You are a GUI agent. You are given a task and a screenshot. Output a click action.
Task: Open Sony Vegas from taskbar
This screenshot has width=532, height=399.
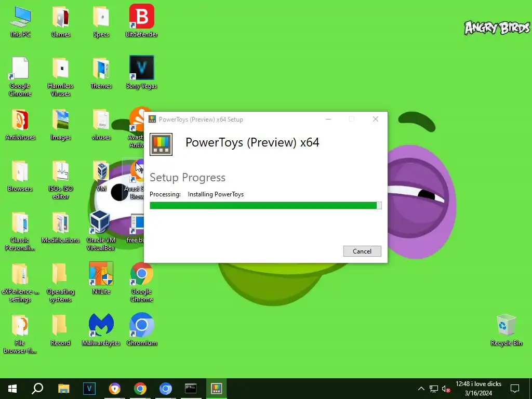click(89, 389)
